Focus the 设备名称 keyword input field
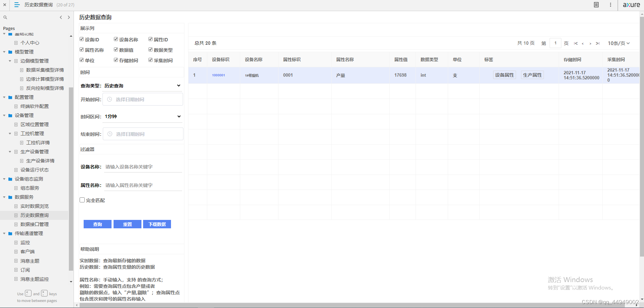The height and width of the screenshot is (308, 644). (143, 167)
